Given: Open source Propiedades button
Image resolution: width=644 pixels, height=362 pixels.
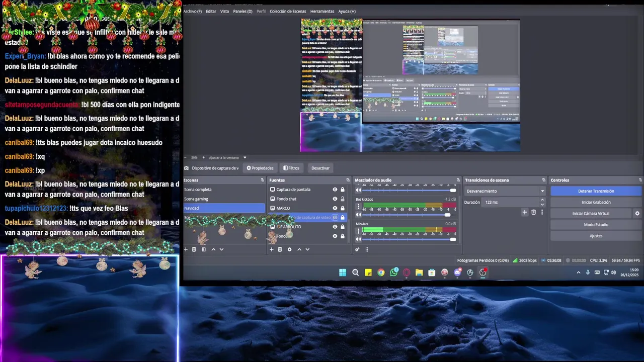Looking at the screenshot, I should (260, 168).
